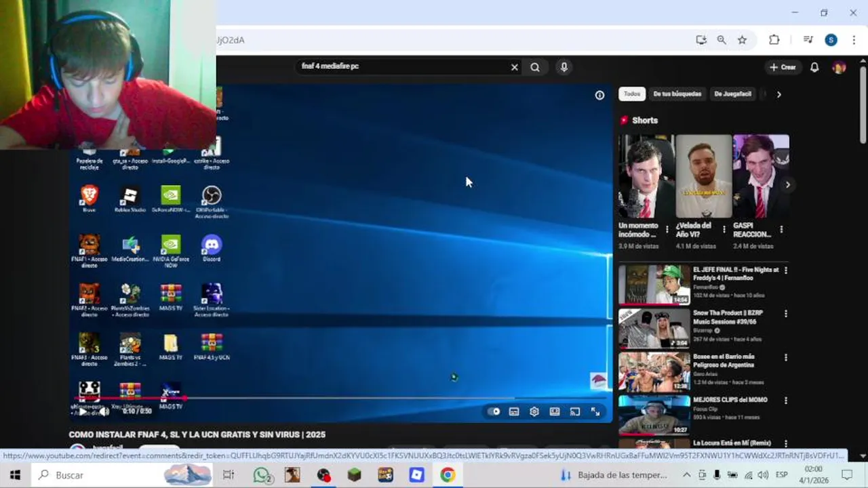
Task: Open the system volume tray icon
Action: tap(763, 475)
